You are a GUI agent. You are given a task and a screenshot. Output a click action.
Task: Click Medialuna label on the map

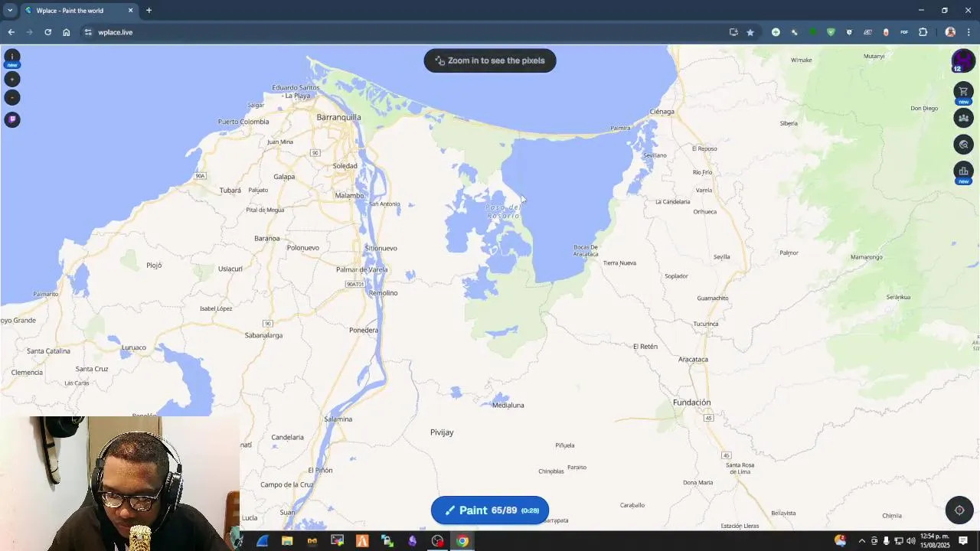click(508, 405)
